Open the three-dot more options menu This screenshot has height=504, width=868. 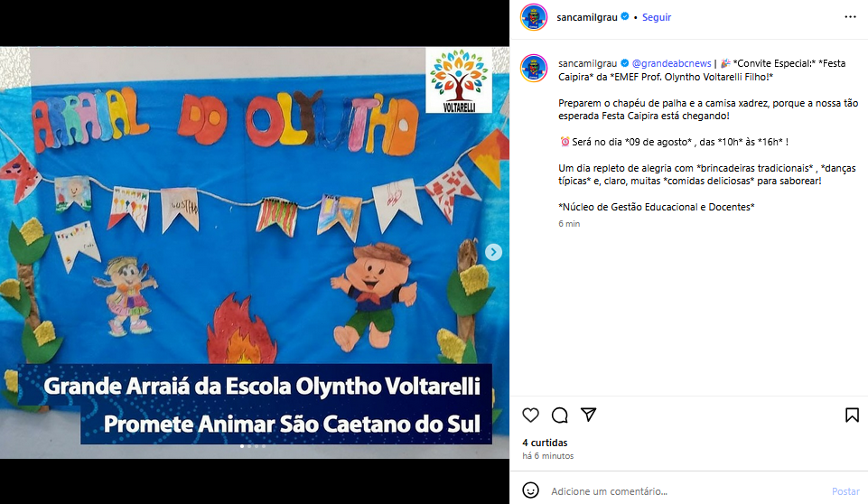850,17
